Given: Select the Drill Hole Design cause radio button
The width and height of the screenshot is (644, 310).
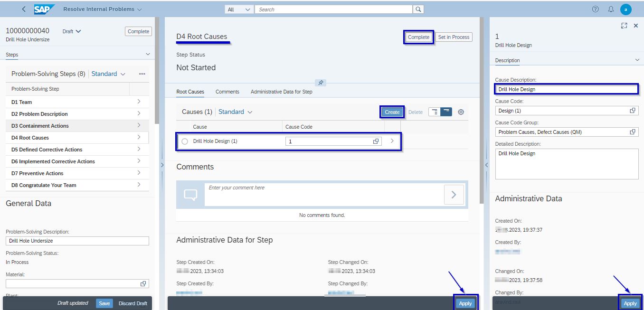Looking at the screenshot, I should (x=185, y=141).
